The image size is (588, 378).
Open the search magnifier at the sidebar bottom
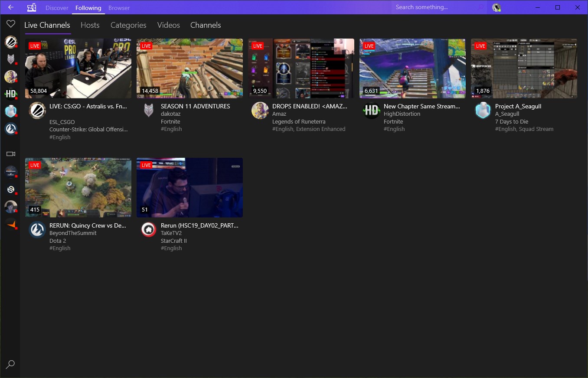pos(10,364)
